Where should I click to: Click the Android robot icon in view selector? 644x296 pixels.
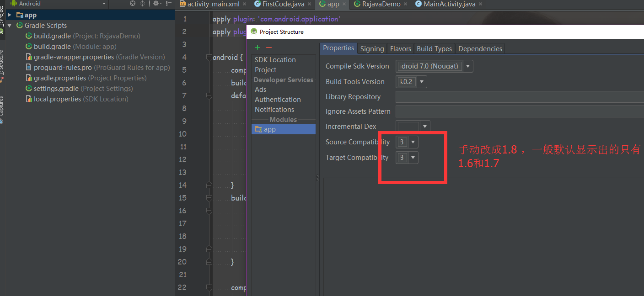click(x=13, y=3)
